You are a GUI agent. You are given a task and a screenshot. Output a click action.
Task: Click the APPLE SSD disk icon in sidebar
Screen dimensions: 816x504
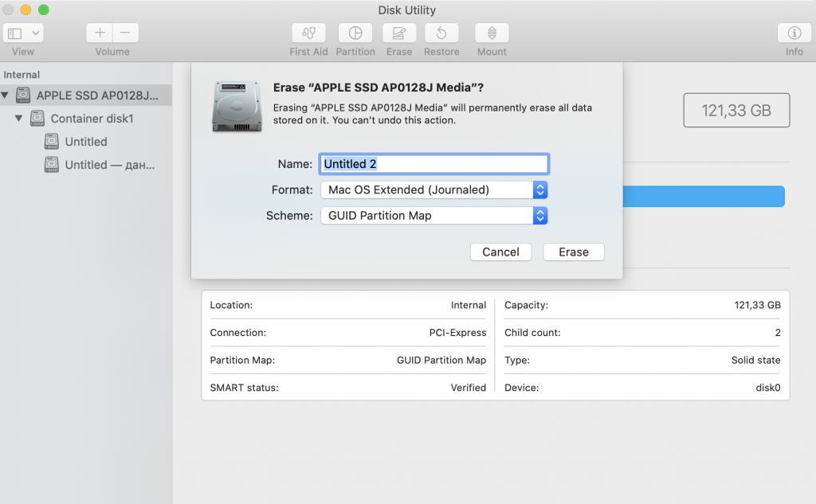[x=23, y=96]
